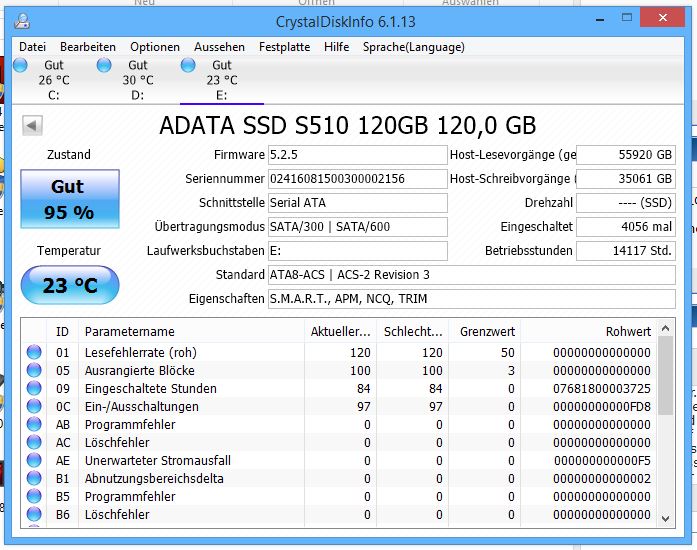Screen dimensions: 697x550
Task: Click status orb for Ausrangierte Blöcke row
Action: point(34,370)
